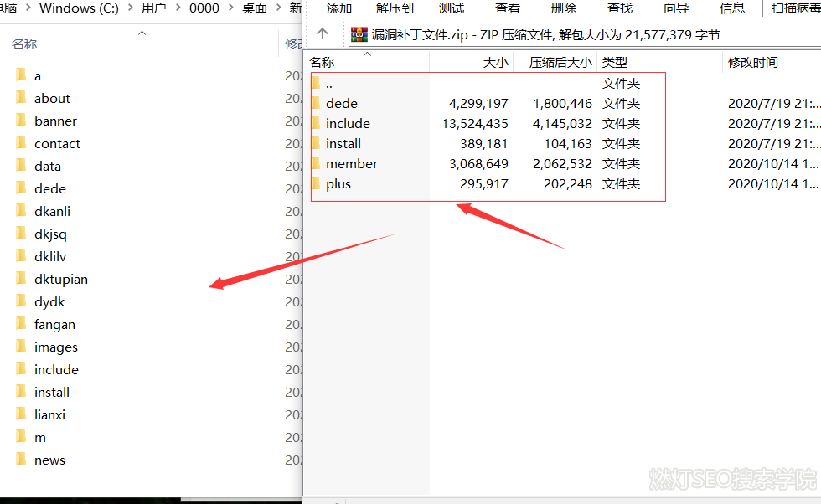This screenshot has width=821, height=504.
Task: Click the 添加 toolbar button
Action: click(x=339, y=8)
